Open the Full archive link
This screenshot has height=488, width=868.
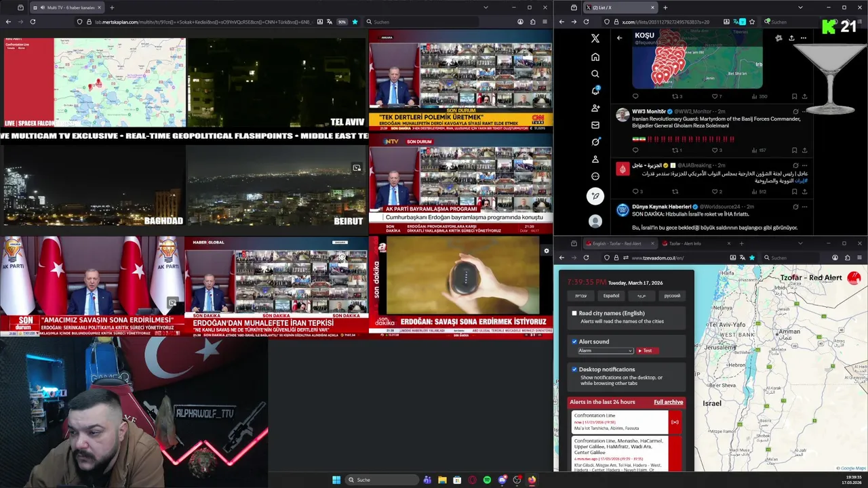point(668,402)
